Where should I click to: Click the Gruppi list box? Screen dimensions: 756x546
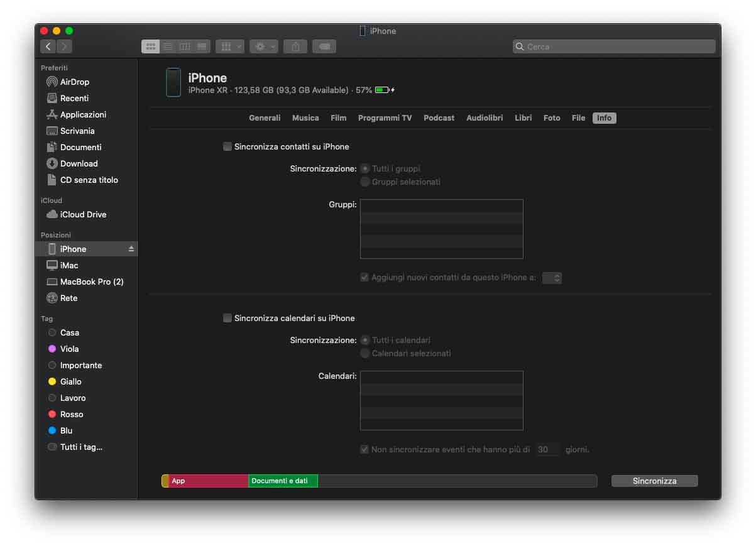[442, 229]
